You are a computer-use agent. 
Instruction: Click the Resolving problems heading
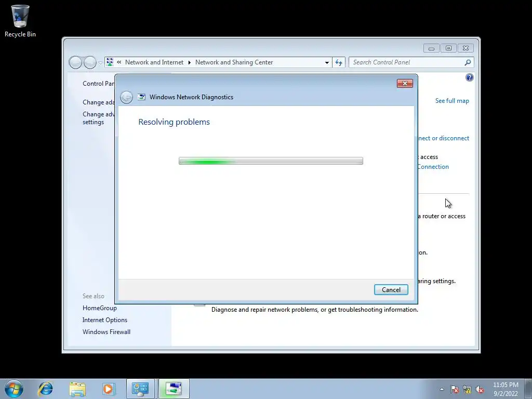point(174,122)
